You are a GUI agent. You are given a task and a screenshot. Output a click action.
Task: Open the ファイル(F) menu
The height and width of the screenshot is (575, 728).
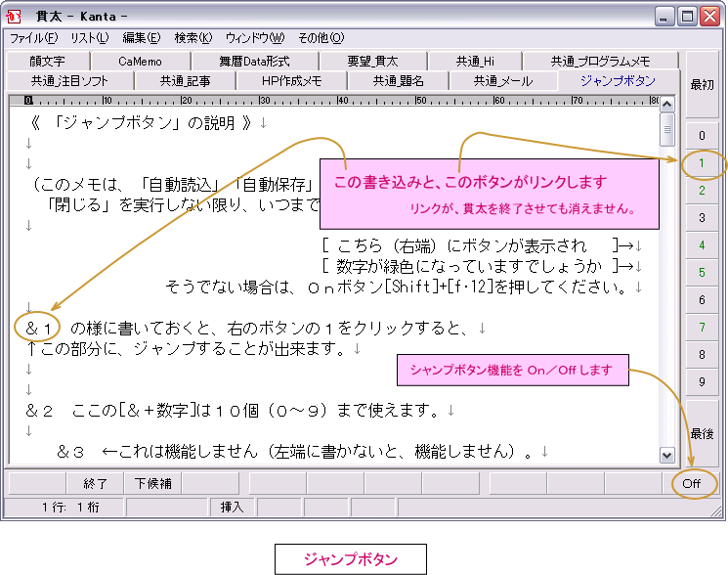pos(32,38)
